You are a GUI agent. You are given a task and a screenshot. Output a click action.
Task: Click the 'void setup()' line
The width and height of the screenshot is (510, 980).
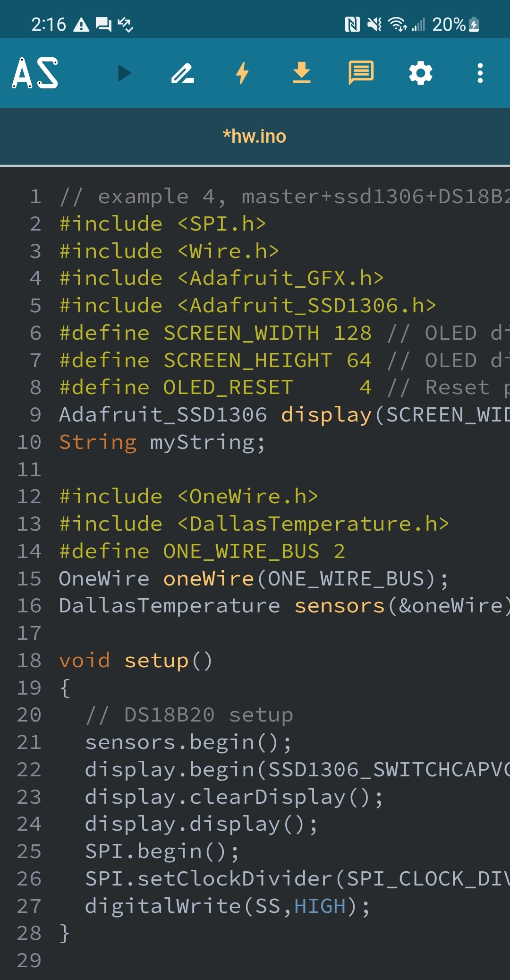pos(136,661)
